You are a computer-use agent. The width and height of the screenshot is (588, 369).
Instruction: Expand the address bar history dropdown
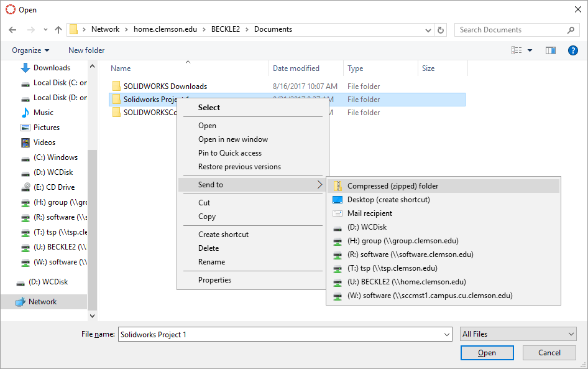[428, 30]
